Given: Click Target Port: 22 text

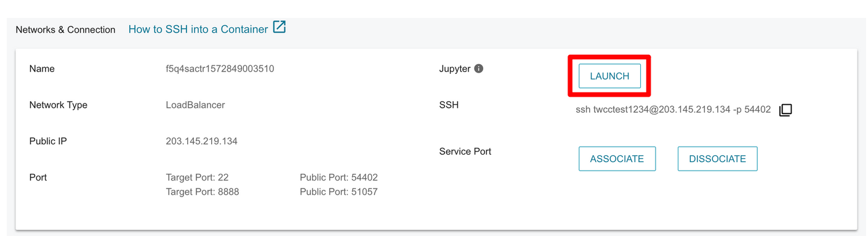Looking at the screenshot, I should pos(197,177).
